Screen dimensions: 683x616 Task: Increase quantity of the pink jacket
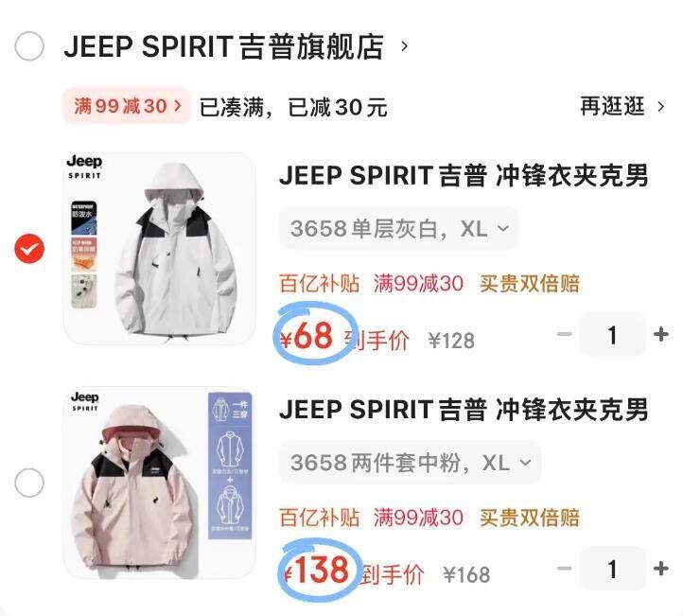[x=661, y=569]
